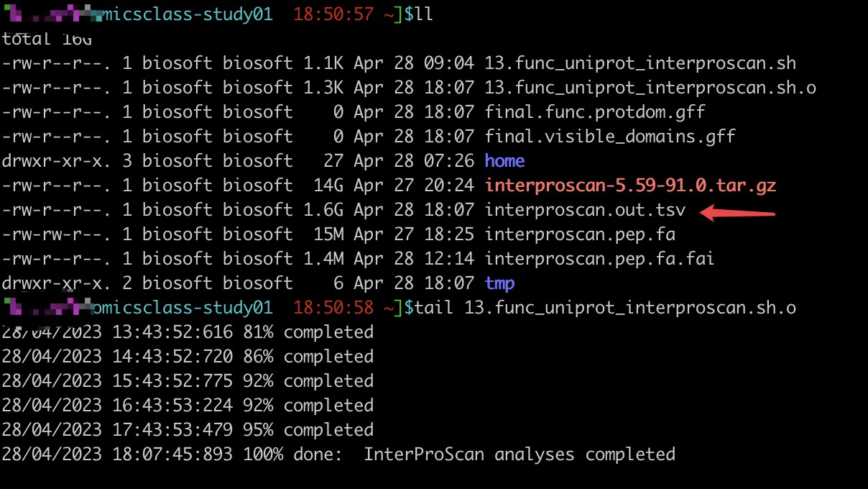Click the red interproscan-5.59-91.0.tar.gz archive name

coord(630,186)
